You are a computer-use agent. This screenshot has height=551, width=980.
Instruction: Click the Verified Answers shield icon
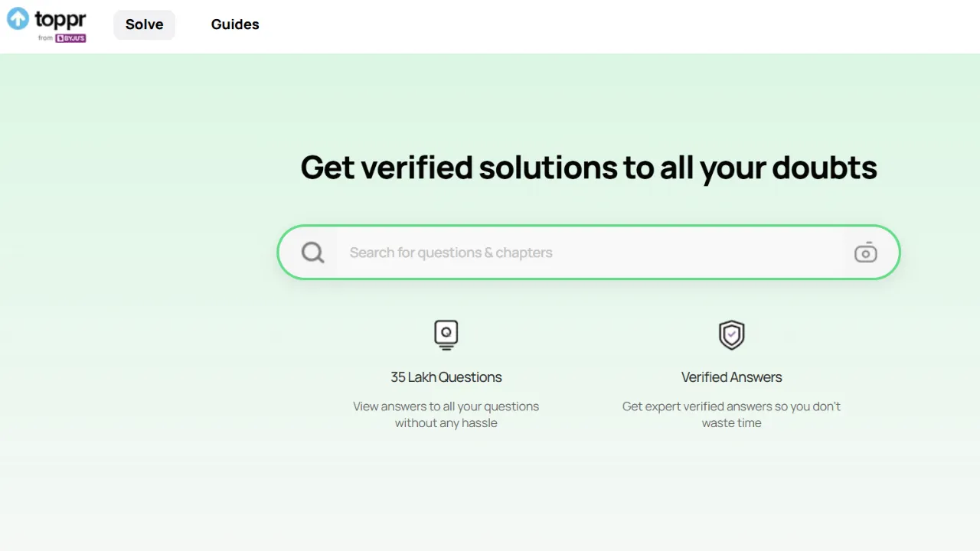731,334
